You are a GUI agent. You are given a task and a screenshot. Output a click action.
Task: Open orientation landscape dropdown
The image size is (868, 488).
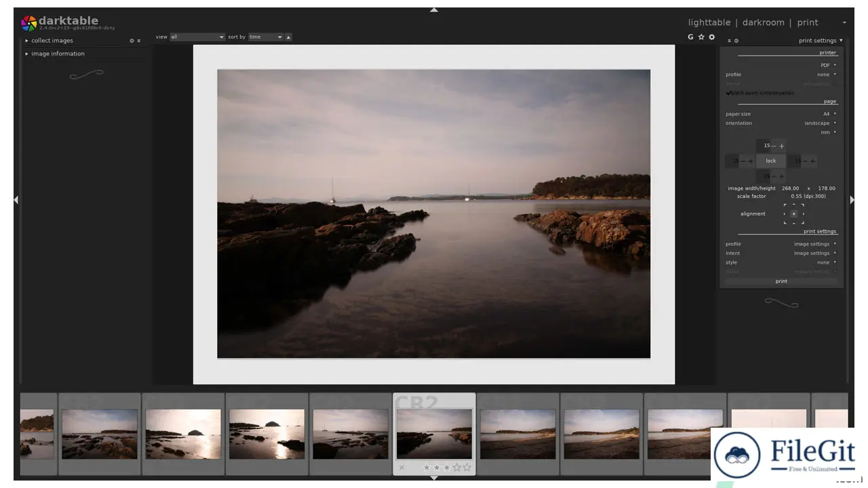click(781, 123)
